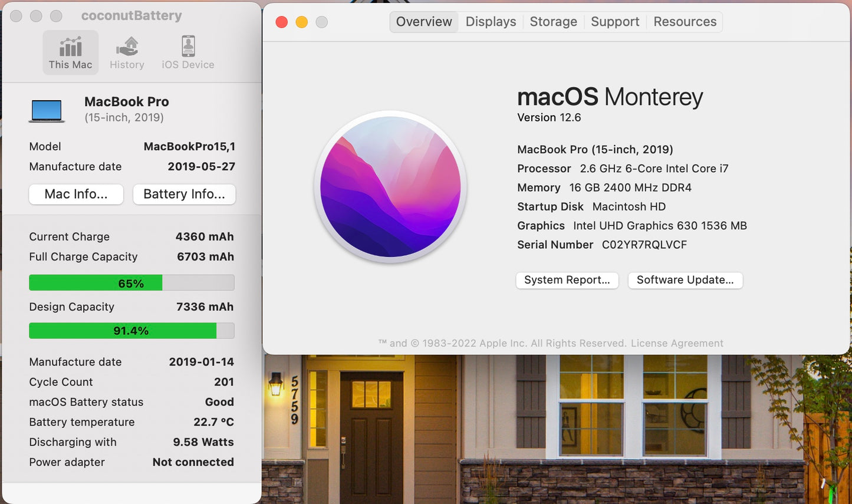Go to the Storage tab
Viewport: 852px width, 504px height.
pos(553,22)
